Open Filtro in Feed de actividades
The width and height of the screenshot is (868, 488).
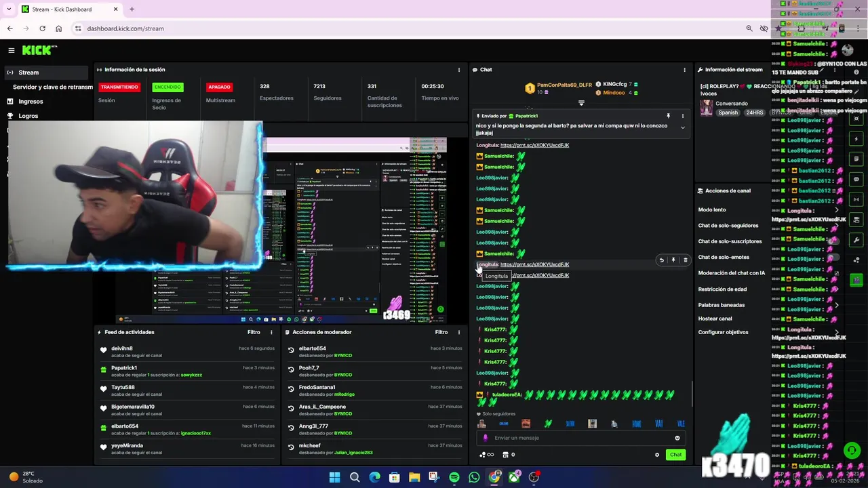254,333
